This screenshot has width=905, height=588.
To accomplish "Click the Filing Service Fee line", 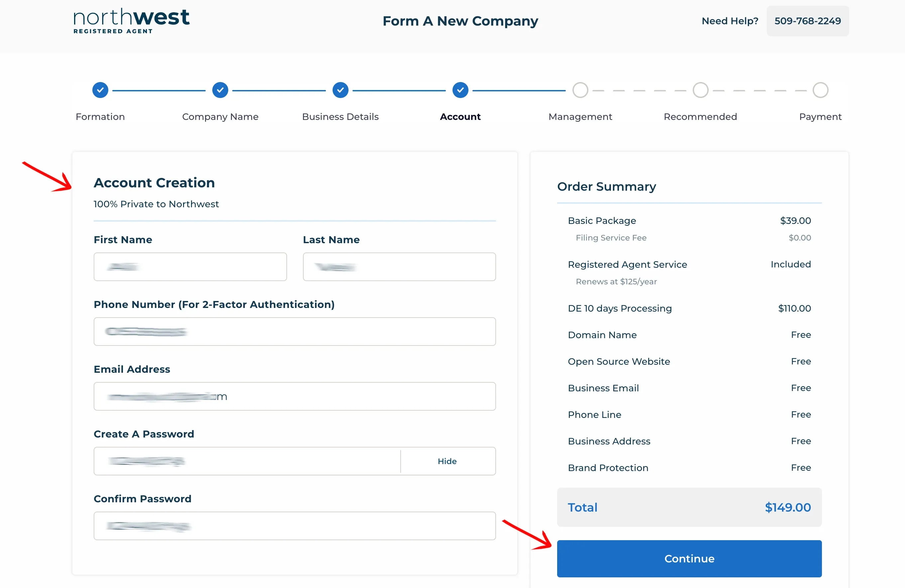I will point(611,238).
